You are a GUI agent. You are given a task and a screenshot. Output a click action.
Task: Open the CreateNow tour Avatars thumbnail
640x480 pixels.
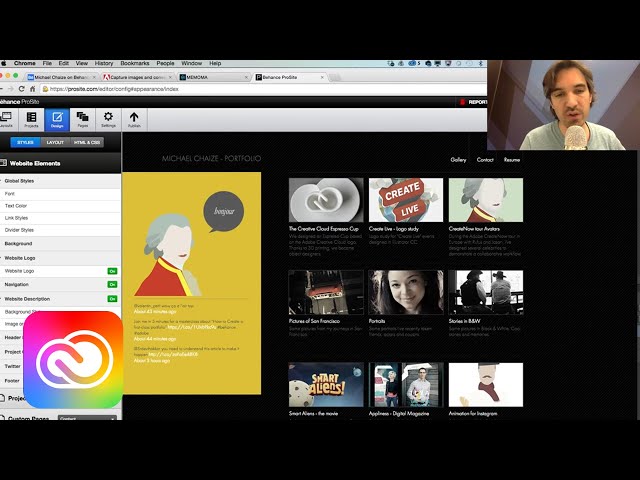tap(486, 200)
